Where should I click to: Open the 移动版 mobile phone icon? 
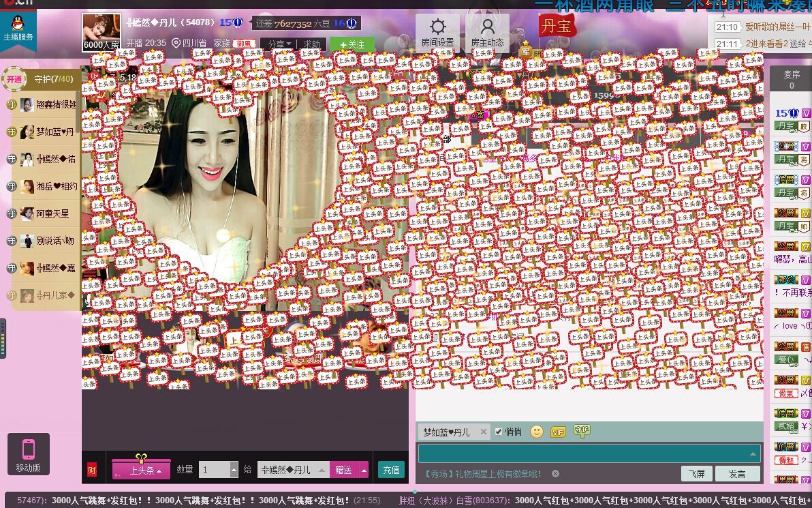coord(29,454)
